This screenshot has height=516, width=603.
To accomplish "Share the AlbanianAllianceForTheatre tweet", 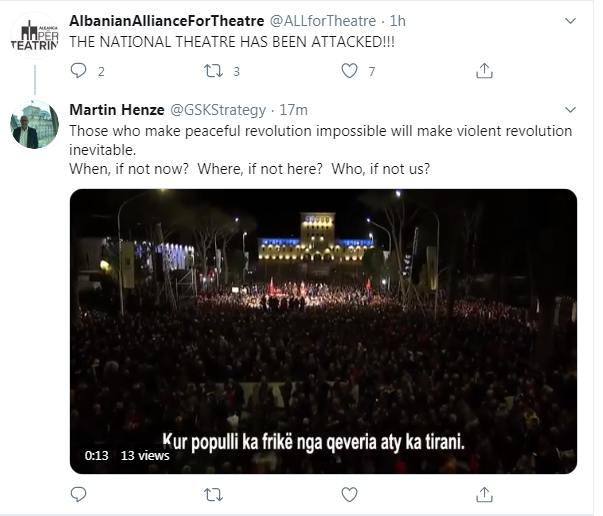I will click(x=484, y=71).
